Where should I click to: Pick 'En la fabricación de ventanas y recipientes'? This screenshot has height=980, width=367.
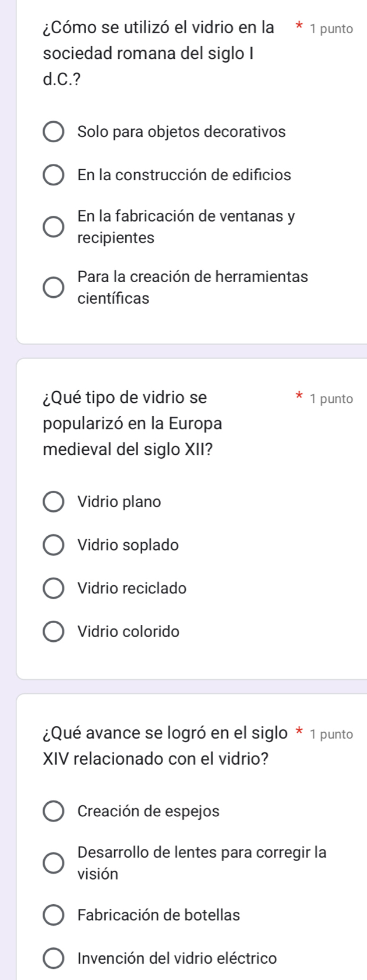[x=54, y=227]
